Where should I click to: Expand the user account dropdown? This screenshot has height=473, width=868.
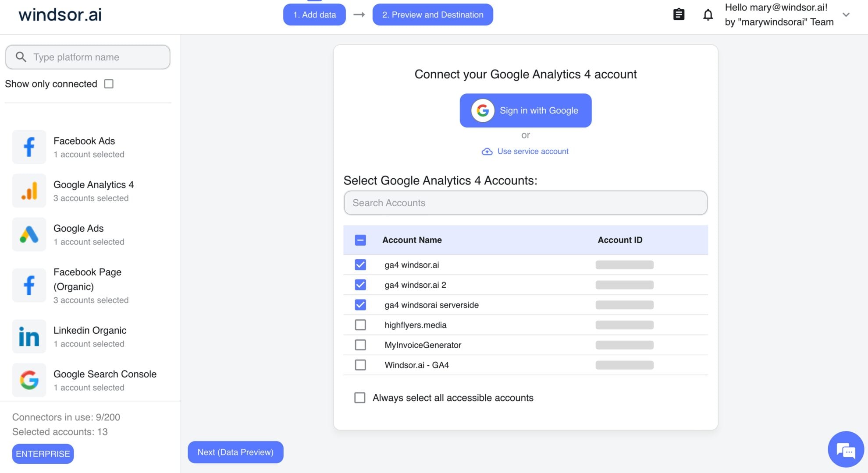click(x=846, y=14)
